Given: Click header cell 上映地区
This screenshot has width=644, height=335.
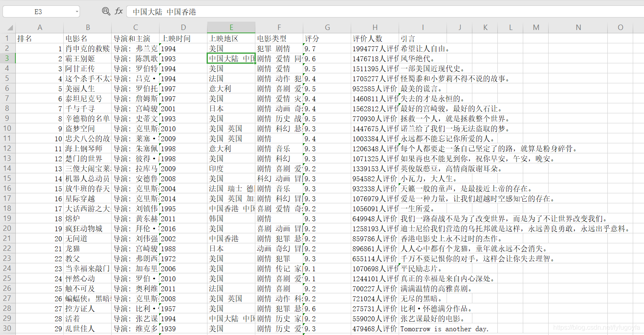Looking at the screenshot, I should (x=231, y=38).
